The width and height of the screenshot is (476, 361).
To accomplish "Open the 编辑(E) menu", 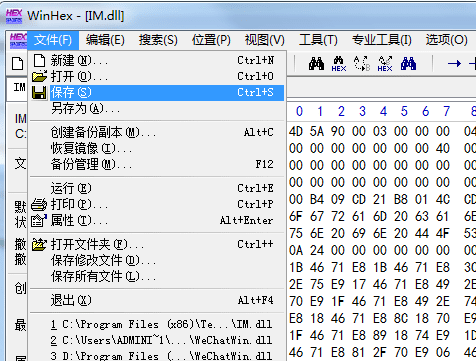I will coord(105,40).
